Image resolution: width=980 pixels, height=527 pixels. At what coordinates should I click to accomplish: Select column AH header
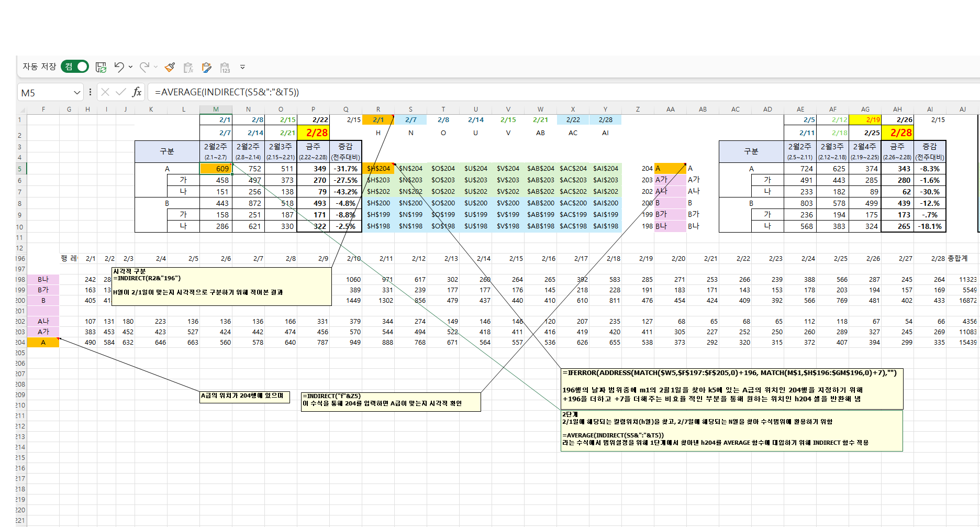click(x=897, y=109)
